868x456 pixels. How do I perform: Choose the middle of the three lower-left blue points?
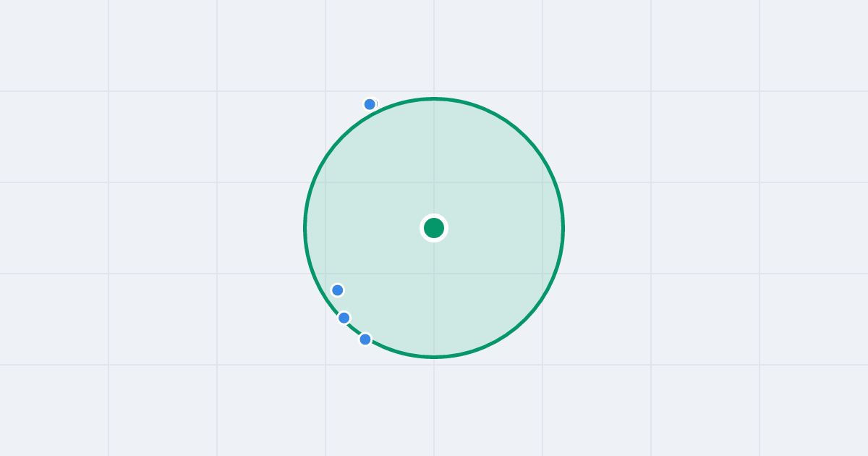(344, 318)
